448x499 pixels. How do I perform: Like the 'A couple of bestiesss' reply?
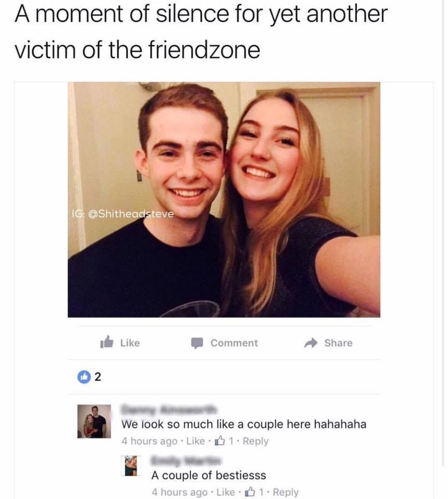(x=226, y=492)
